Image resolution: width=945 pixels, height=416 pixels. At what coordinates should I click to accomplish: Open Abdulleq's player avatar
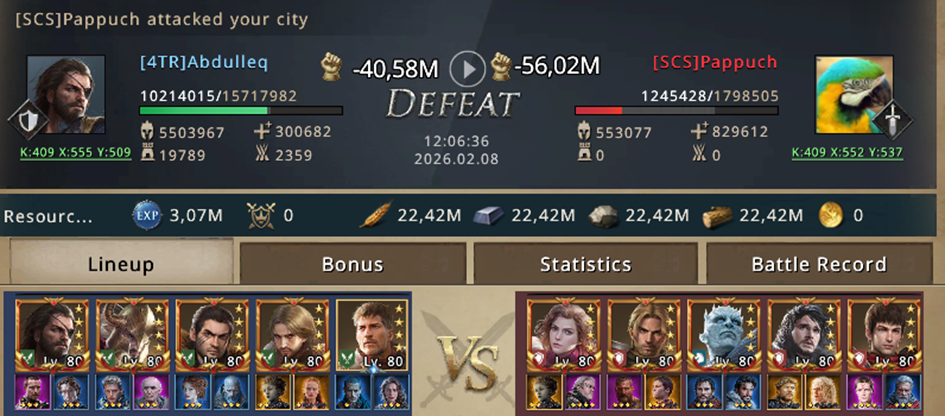(x=66, y=95)
